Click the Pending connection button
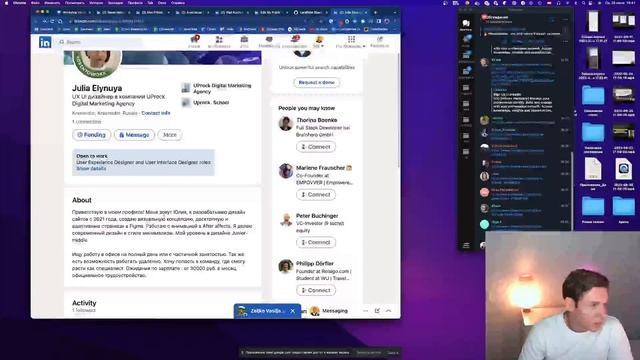The image size is (640, 360). pyautogui.click(x=91, y=135)
